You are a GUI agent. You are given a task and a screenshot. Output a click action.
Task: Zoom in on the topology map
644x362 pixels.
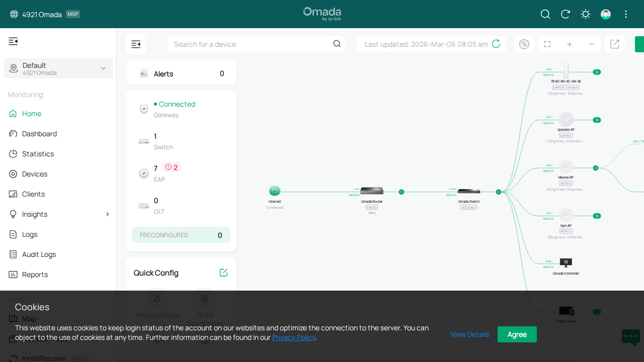point(570,44)
